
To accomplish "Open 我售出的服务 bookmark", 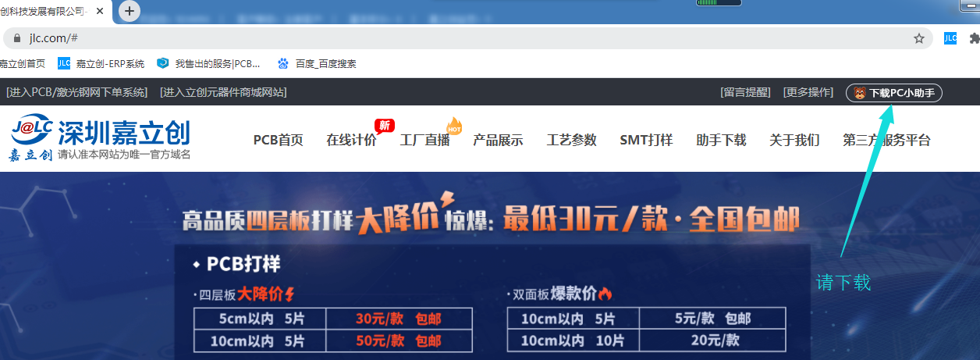I will click(x=209, y=63).
